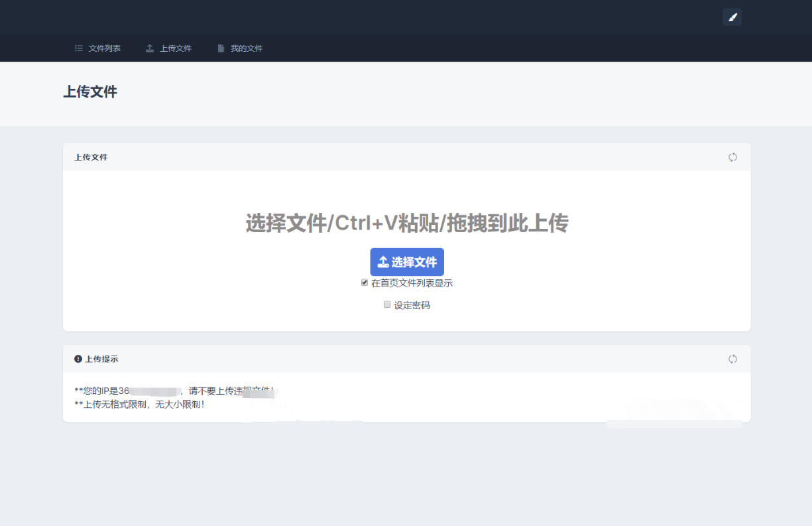Click the 拖拽到此上传 drop zone heading
Viewport: 812px width, 526px height.
pos(406,224)
